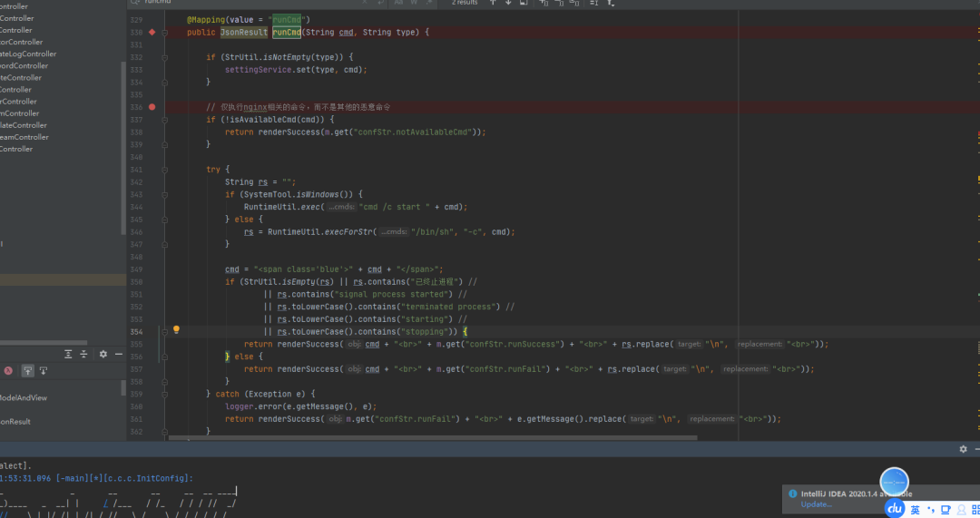Click JsonResult return type on line 330
Screen dimensions: 980x518
tap(244, 33)
